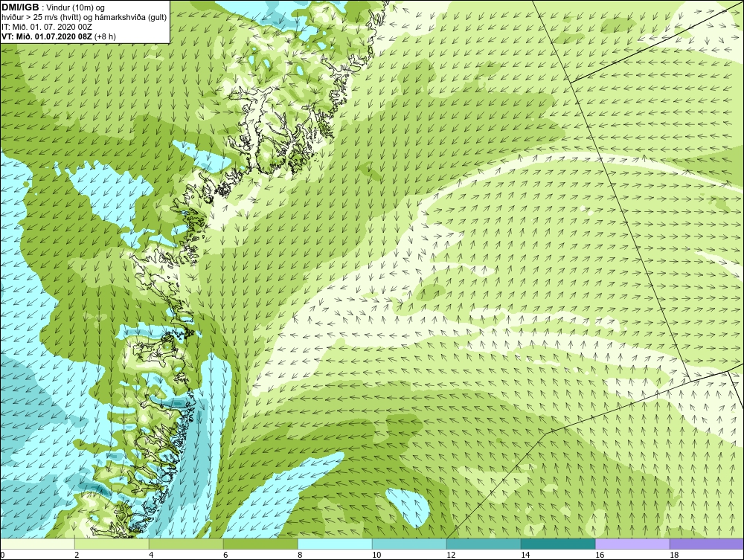Image resolution: width=744 pixels, height=560 pixels.
Task: Click the 'VT: Mið. 01.07.2020 08Z' valid time line
Action: click(59, 36)
